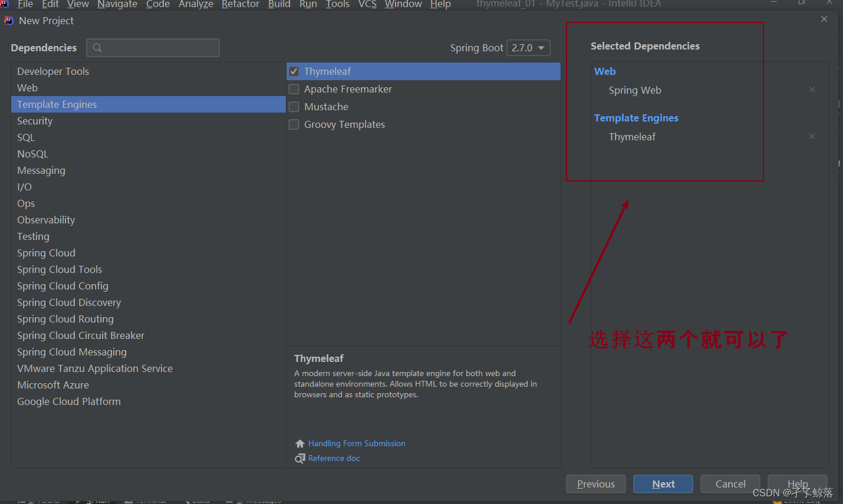Image resolution: width=843 pixels, height=504 pixels.
Task: Open the Build menu
Action: (279, 4)
